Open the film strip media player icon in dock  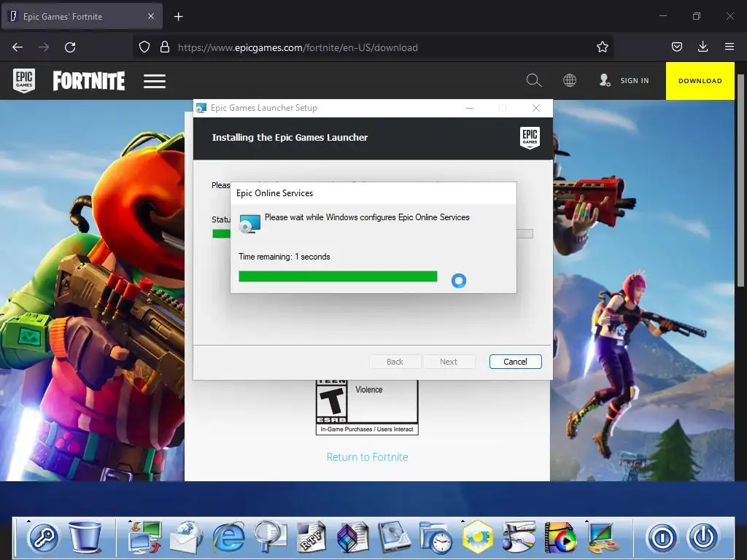pyautogui.click(x=560, y=537)
